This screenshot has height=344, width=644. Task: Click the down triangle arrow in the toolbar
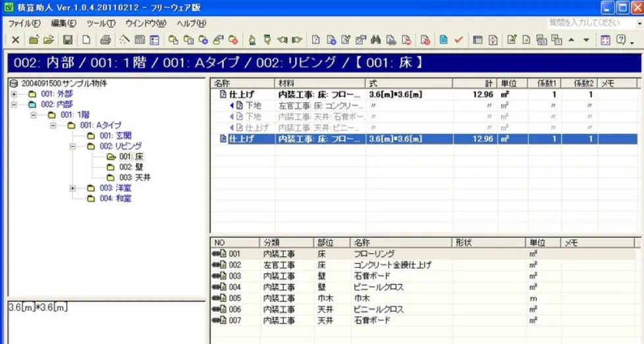click(x=586, y=40)
